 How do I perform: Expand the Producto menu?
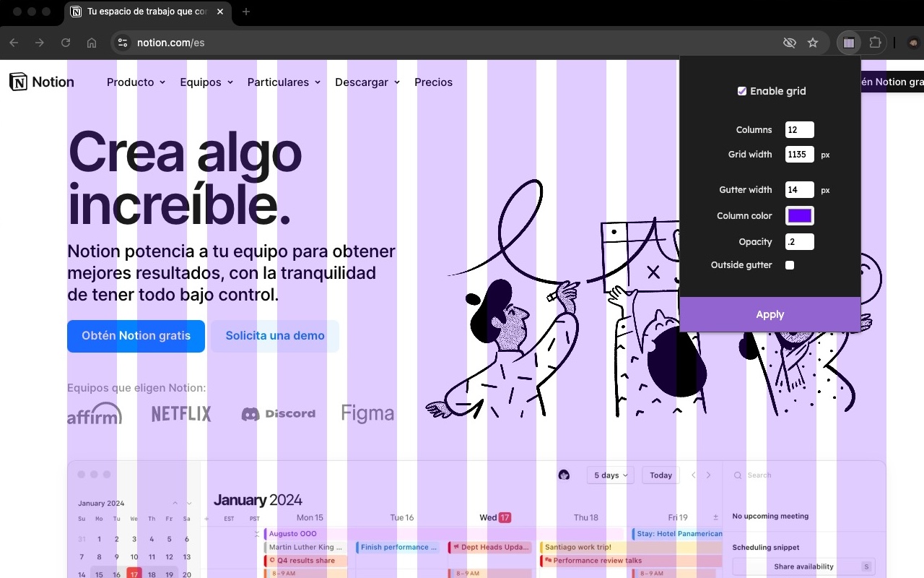[136, 82]
